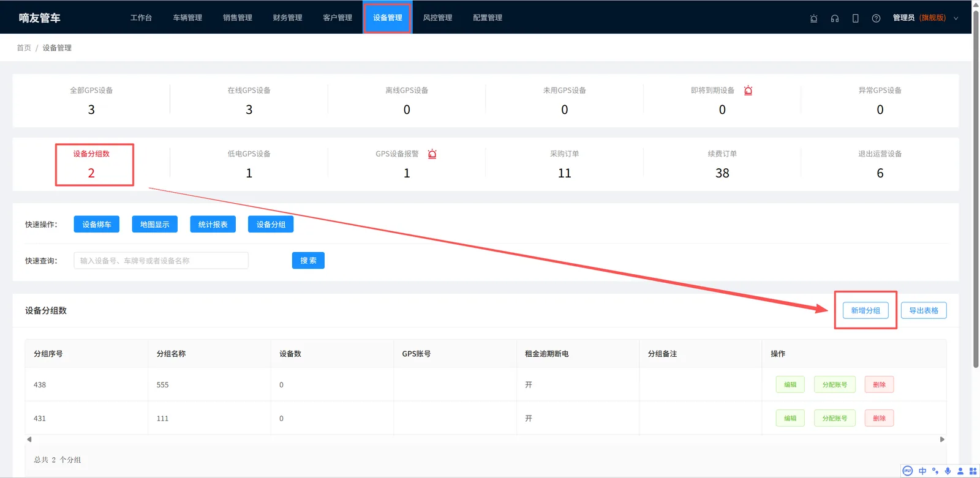Click the page vertical scrollbar thumb

click(976, 189)
